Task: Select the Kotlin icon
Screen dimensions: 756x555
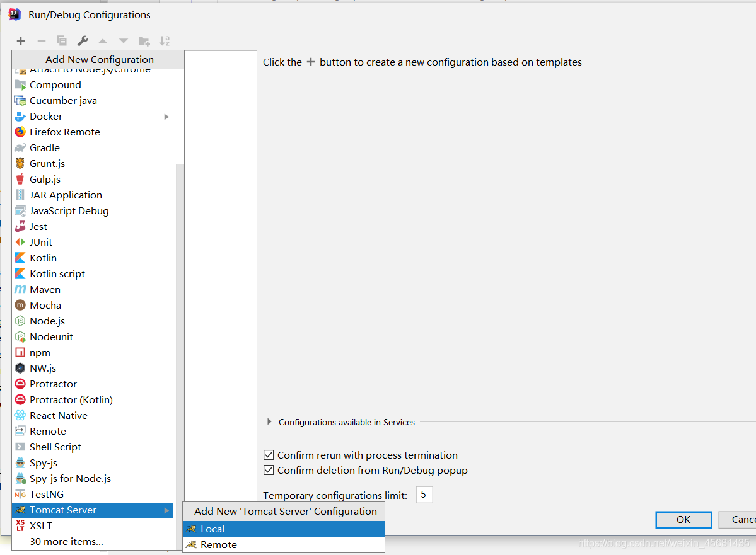Action: (20, 258)
